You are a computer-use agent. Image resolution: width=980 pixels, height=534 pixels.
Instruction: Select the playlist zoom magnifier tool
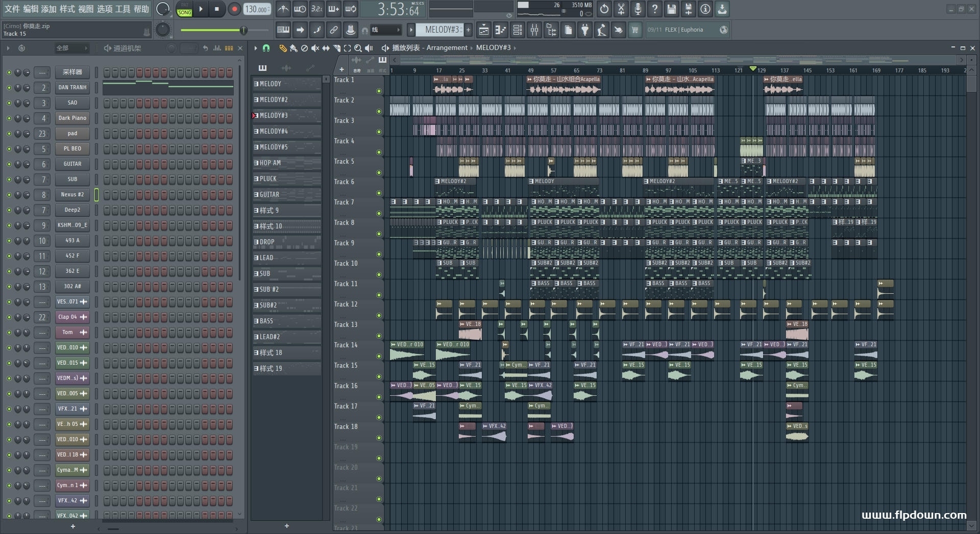(x=358, y=48)
